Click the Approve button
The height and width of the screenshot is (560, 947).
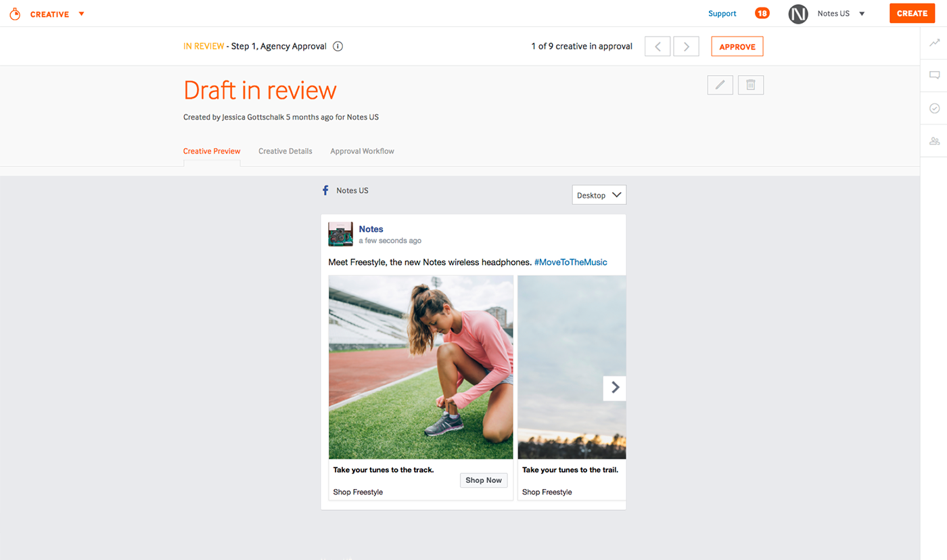[737, 47]
